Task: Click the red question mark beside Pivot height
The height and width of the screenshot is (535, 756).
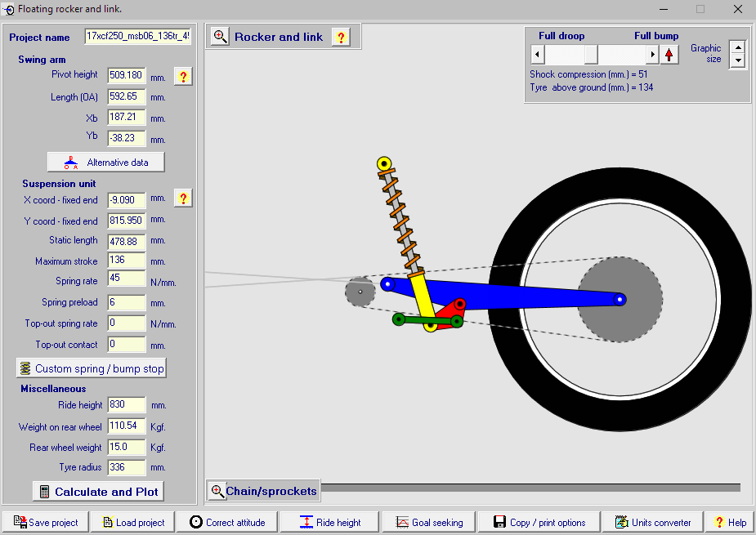Action: pos(183,77)
